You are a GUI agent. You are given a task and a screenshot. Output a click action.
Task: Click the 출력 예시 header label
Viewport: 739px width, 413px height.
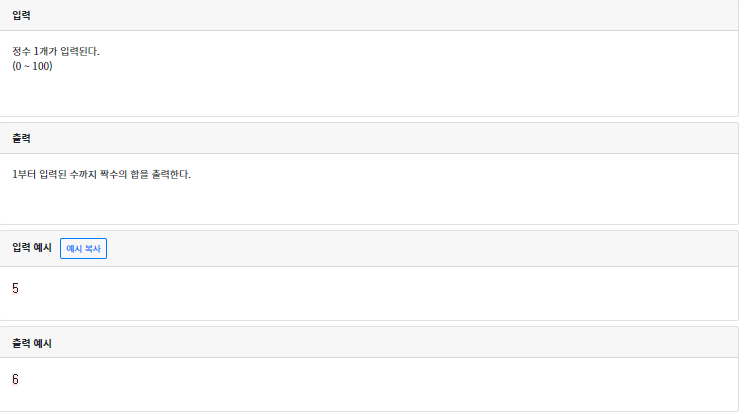(32, 343)
